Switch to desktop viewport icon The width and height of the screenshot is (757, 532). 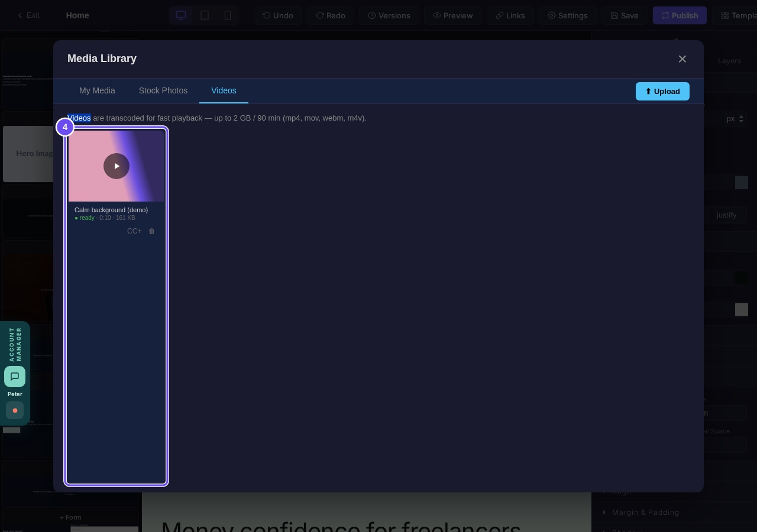pos(181,15)
